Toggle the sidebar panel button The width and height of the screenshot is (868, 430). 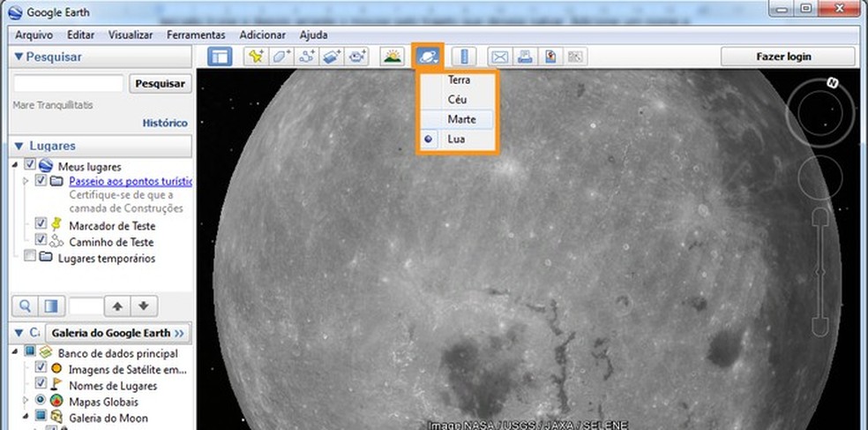coord(220,57)
